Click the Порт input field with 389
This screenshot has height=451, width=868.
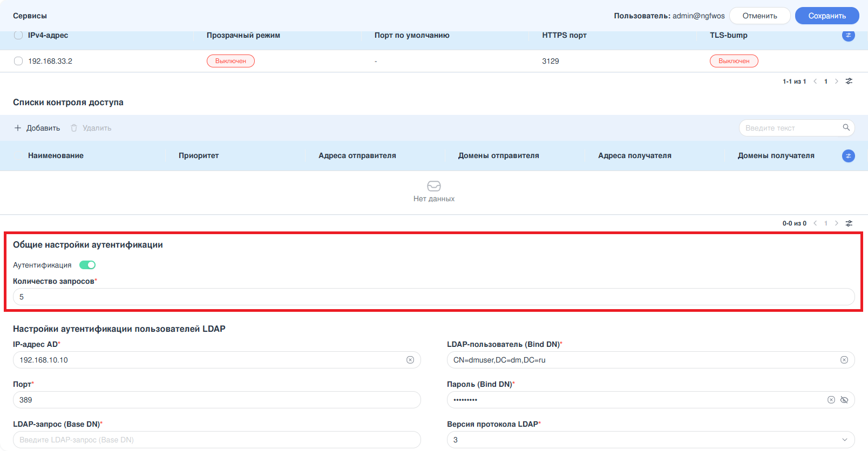(216, 400)
